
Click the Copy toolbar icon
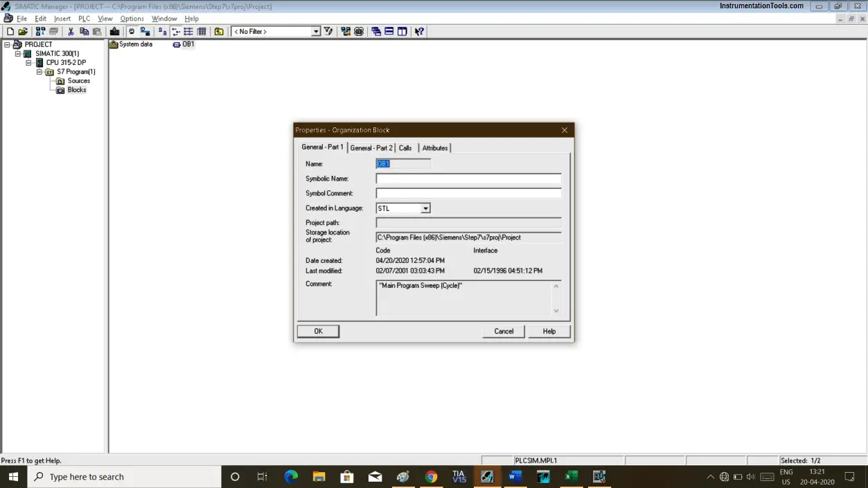tap(84, 31)
